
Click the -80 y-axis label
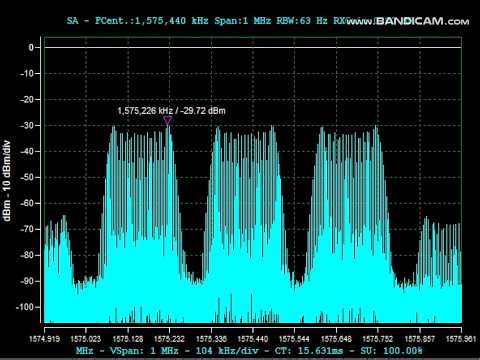(x=27, y=255)
